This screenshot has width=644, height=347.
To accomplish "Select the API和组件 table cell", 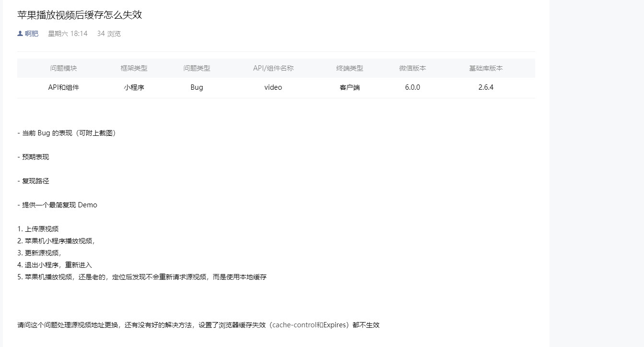I will tap(63, 87).
